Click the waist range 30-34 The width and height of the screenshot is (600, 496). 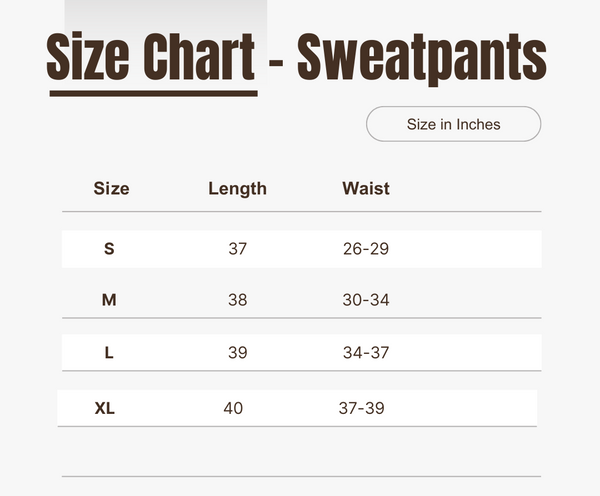pos(366,300)
